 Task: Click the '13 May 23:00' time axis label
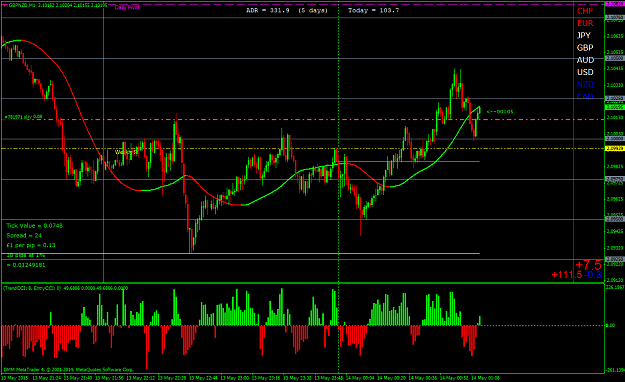coord(235,378)
